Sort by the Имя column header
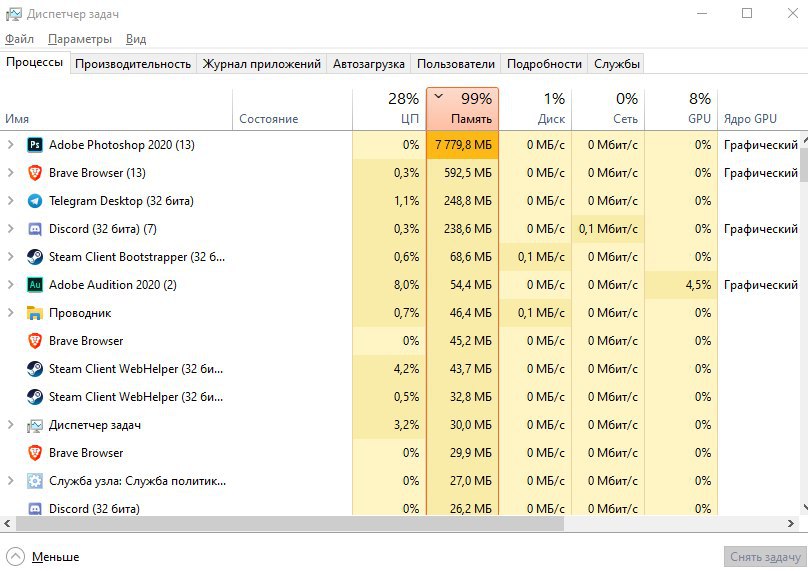Screen dimensions: 808x571 pos(116,109)
